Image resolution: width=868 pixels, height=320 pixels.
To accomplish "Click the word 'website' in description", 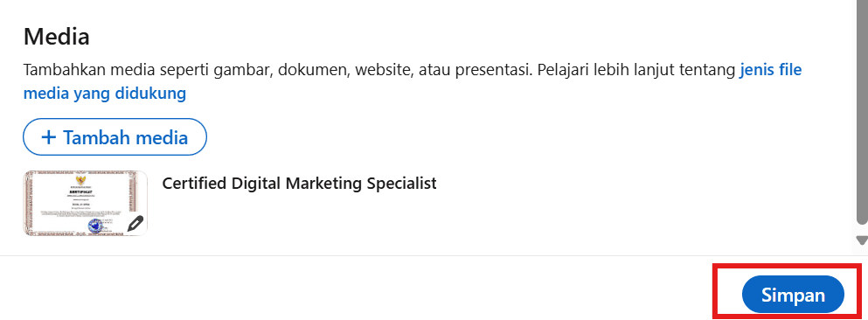I will 384,71.
